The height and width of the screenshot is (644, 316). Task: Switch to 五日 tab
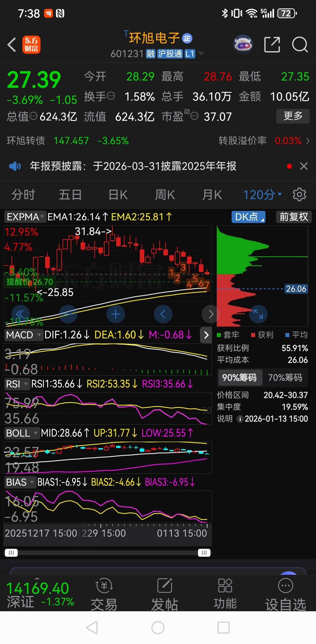(x=70, y=195)
